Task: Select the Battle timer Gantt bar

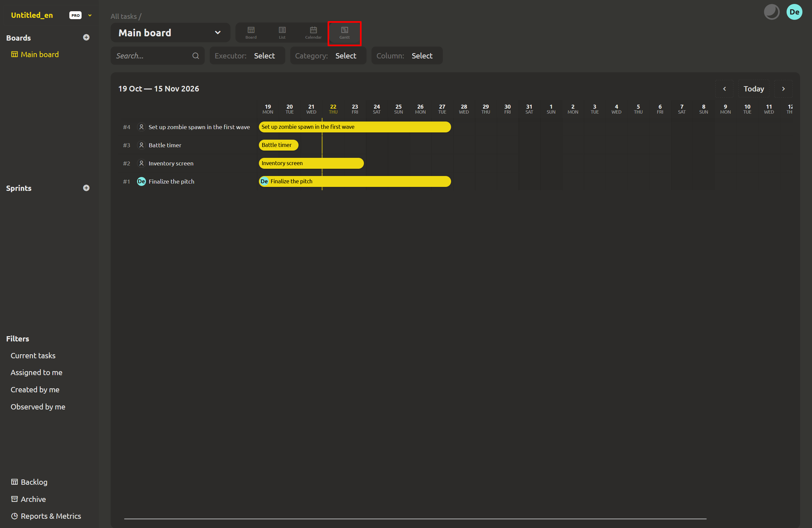Action: [278, 145]
